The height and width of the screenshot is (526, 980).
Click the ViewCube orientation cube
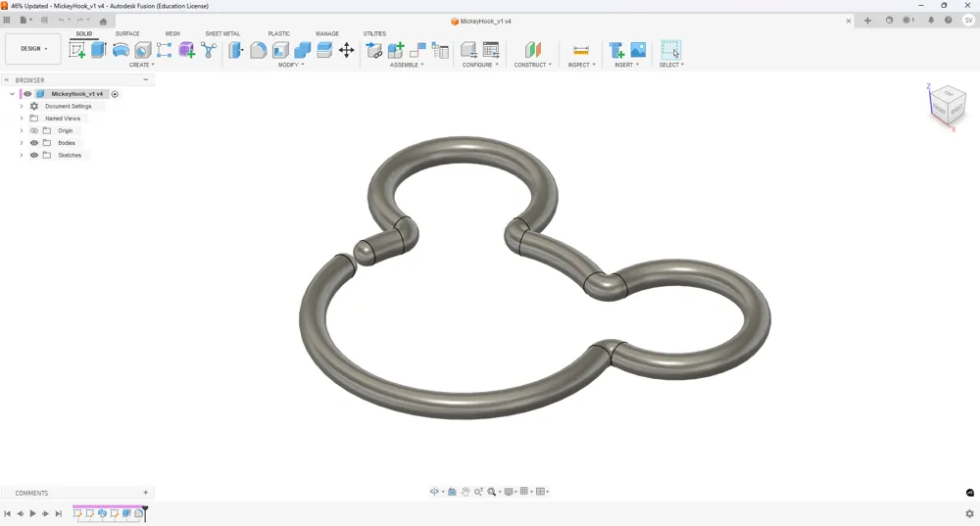pos(949,105)
